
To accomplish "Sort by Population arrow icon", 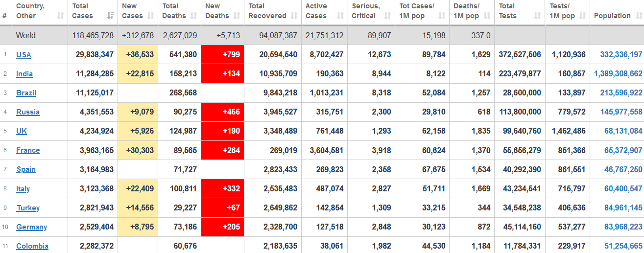I will point(639,16).
